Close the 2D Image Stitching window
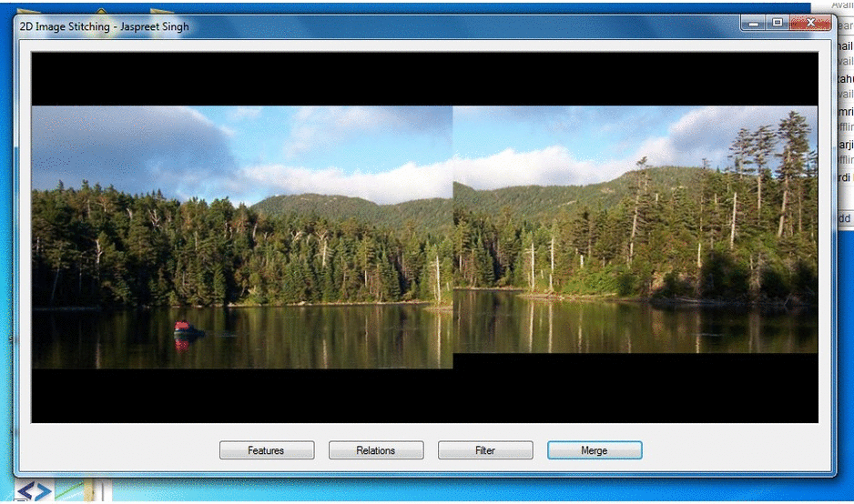The height and width of the screenshot is (504, 854). [809, 23]
